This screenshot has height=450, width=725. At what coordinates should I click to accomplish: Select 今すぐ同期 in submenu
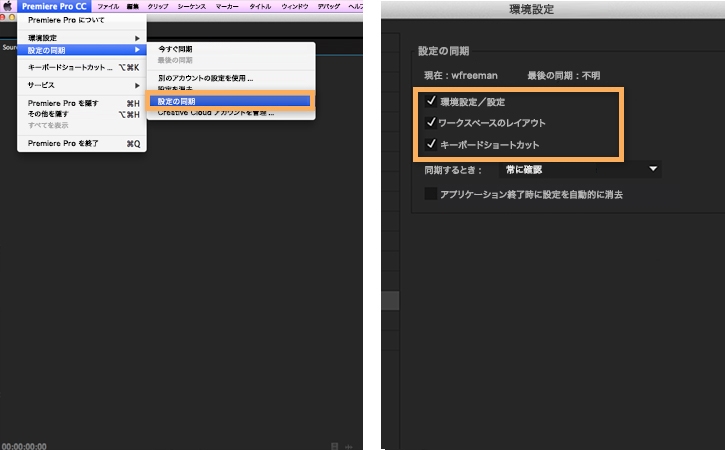pyautogui.click(x=231, y=49)
